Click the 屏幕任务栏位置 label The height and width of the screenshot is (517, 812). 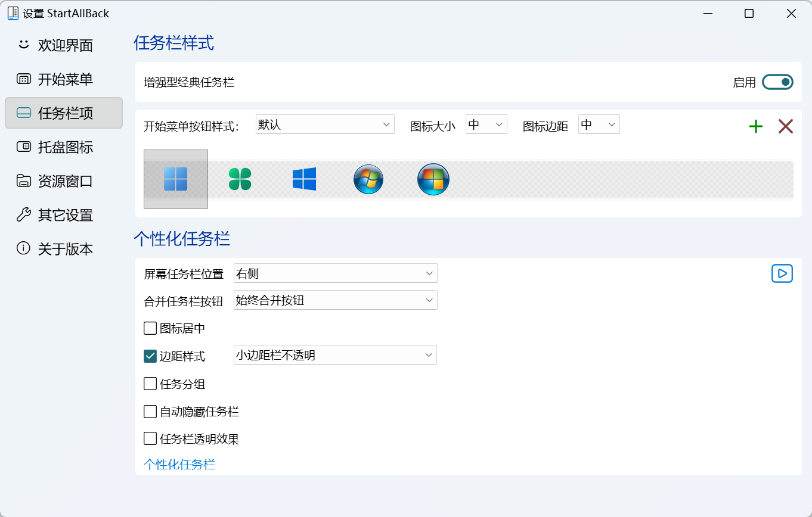pos(184,274)
